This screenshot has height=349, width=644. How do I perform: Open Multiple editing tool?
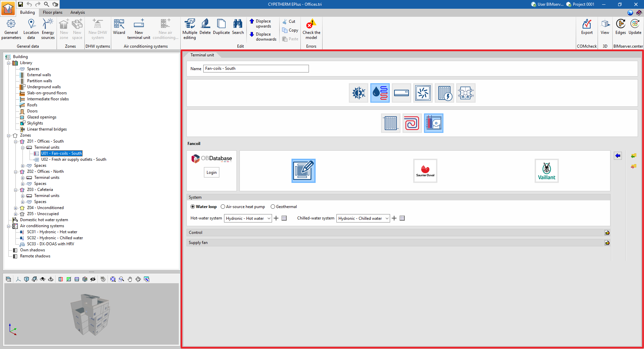coord(190,29)
